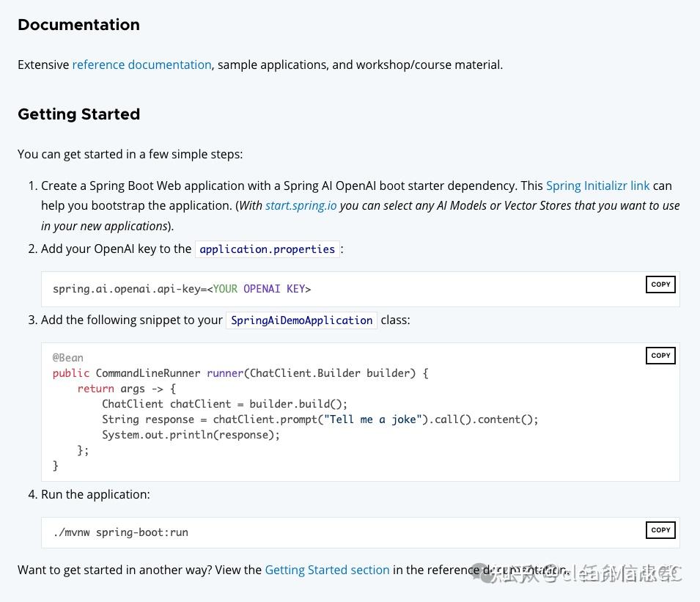Image resolution: width=700 pixels, height=602 pixels.
Task: Click the ./mvnw spring-boot:run command text
Action: (120, 532)
